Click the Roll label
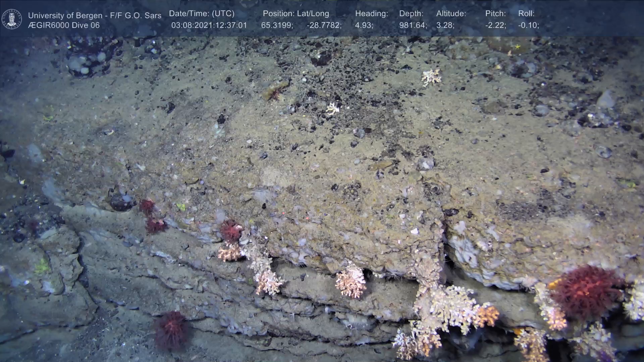The image size is (644, 362). point(526,14)
